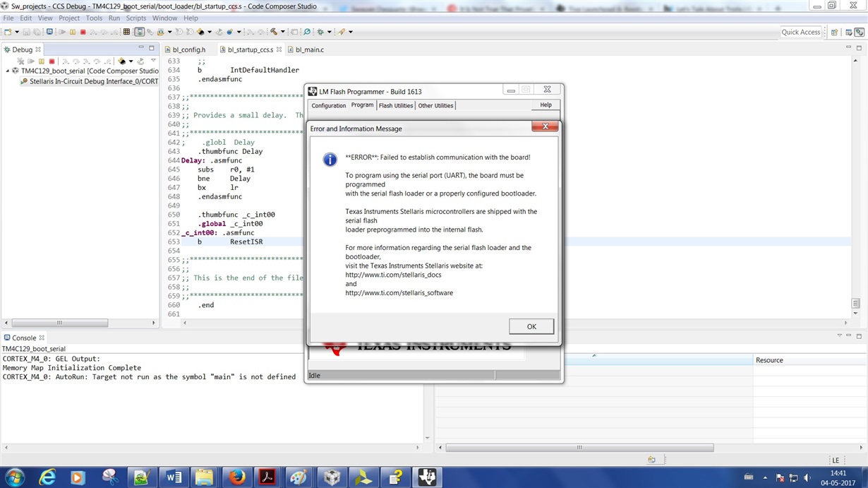Screen dimensions: 868x488
Task: Open the File menu
Action: (x=8, y=18)
